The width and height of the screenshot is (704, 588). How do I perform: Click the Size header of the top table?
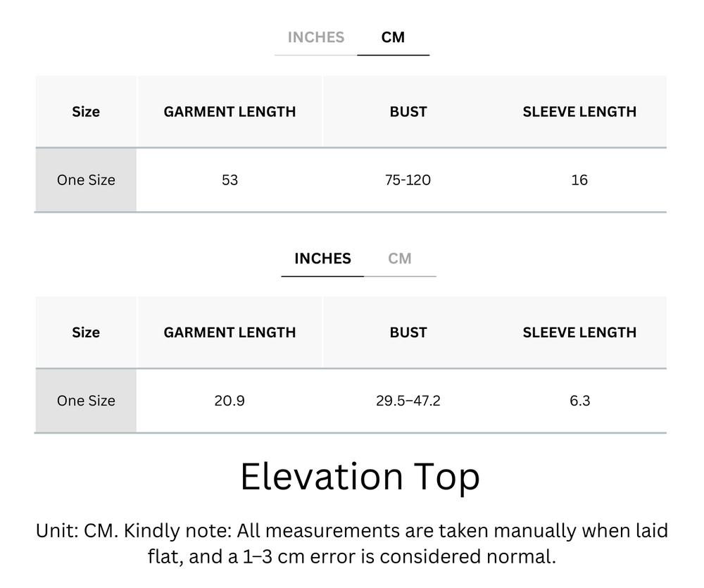coord(86,111)
